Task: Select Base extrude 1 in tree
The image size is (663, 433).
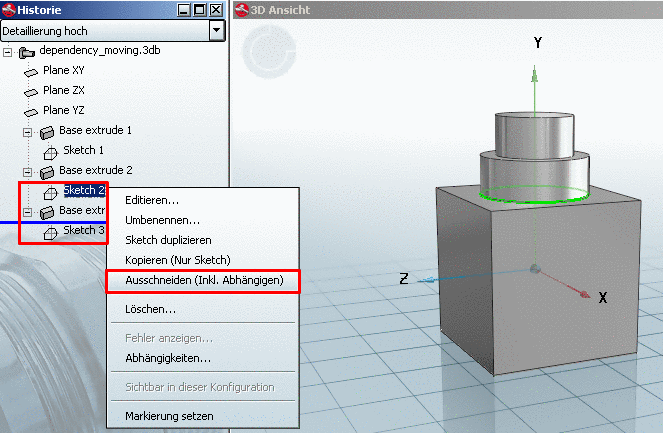Action: (95, 130)
